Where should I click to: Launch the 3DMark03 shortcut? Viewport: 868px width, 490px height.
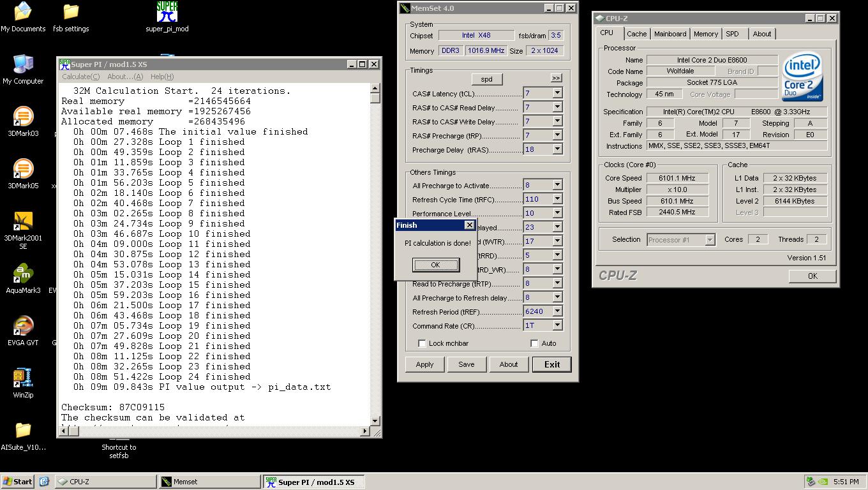click(23, 116)
